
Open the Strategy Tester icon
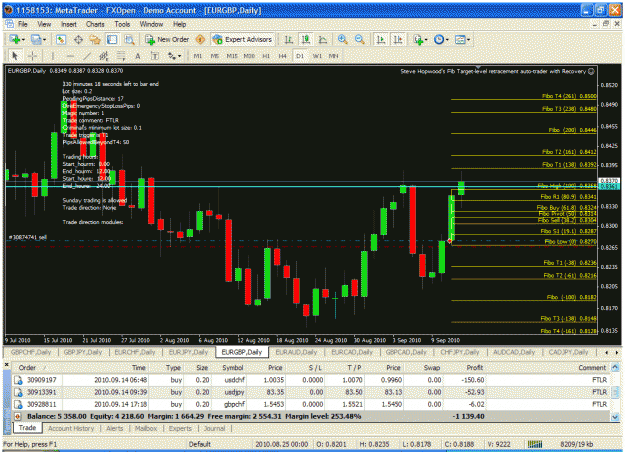coord(129,39)
